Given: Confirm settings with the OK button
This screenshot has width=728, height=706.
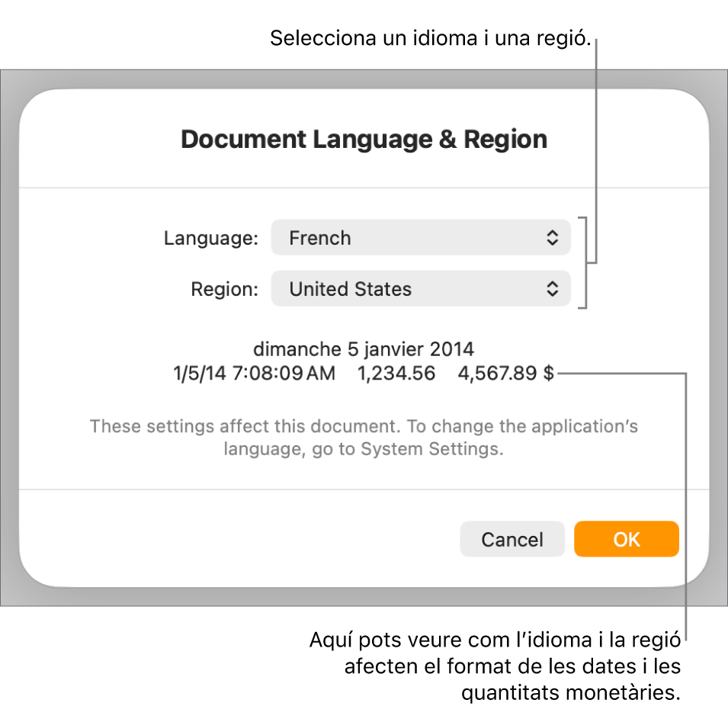Looking at the screenshot, I should click(x=626, y=538).
